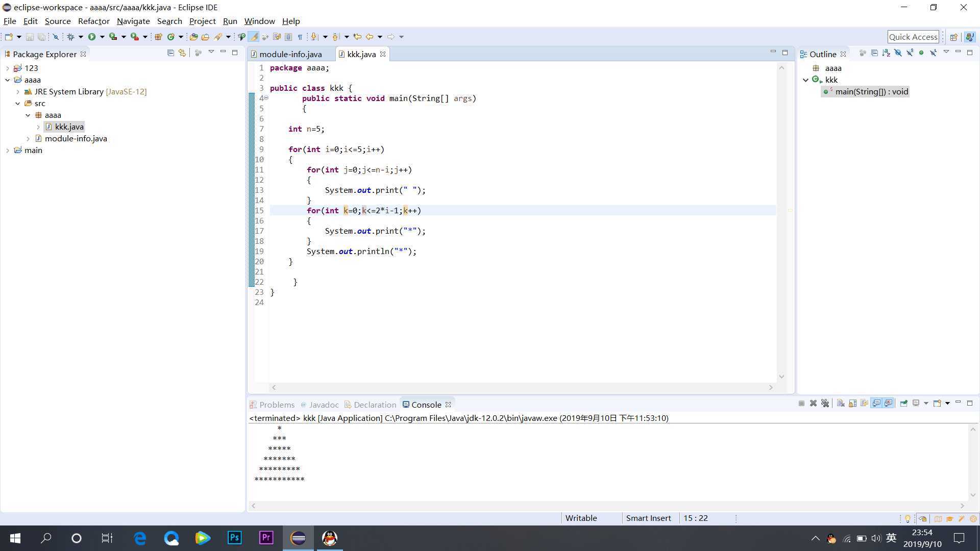
Task: Click Remove Launch in Console toolbar
Action: 813,404
